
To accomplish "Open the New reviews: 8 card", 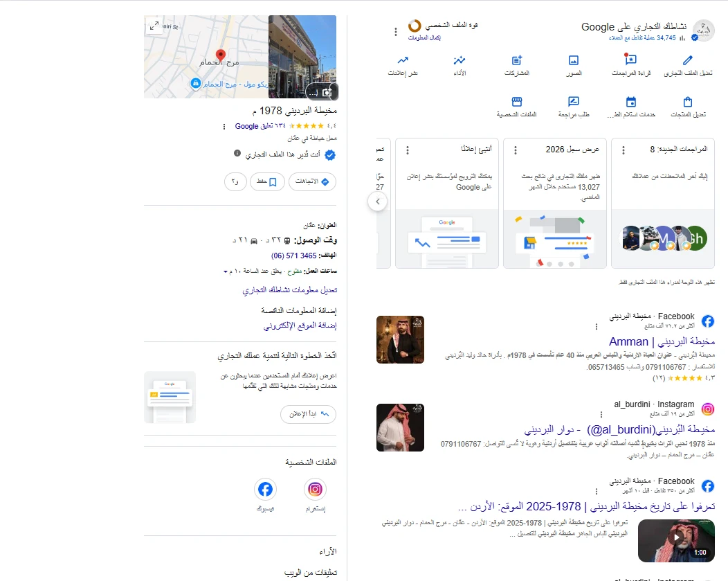I will [x=662, y=203].
